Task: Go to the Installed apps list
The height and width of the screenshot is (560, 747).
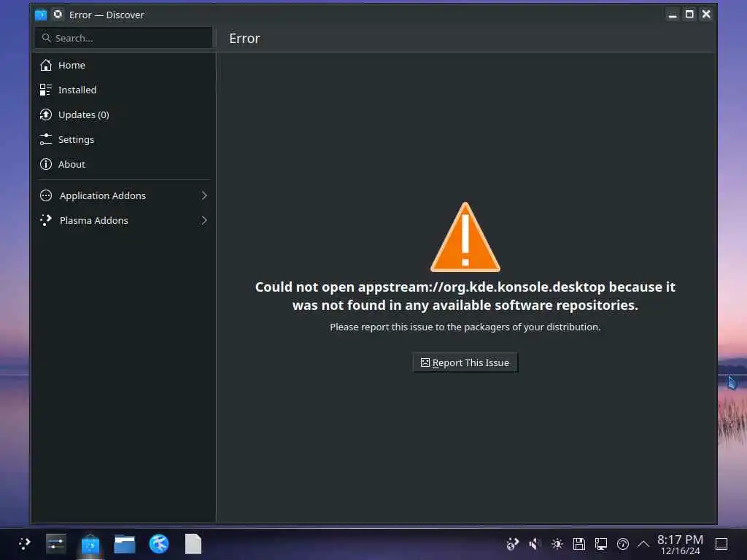Action: [123, 90]
